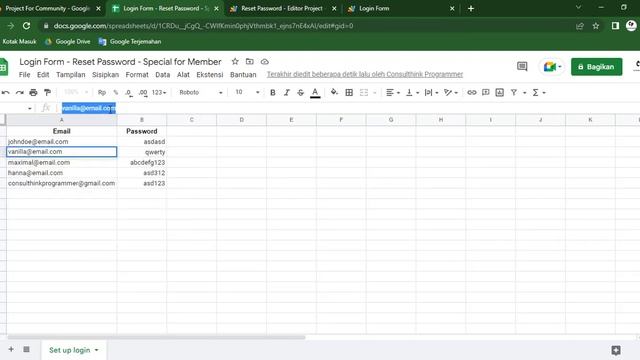Click the merge cells icon
The height and width of the screenshot is (360, 640).
pyautogui.click(x=364, y=93)
